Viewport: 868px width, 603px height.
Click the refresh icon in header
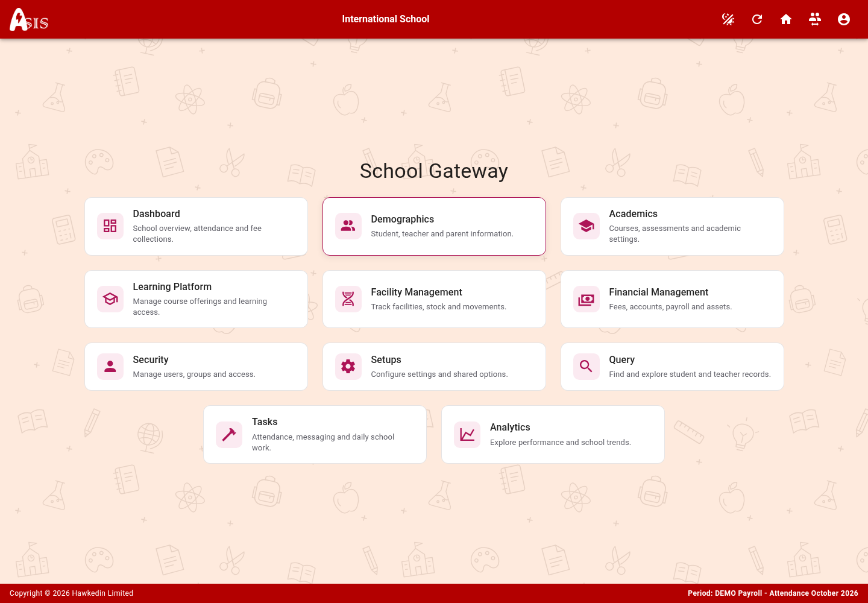coord(757,19)
